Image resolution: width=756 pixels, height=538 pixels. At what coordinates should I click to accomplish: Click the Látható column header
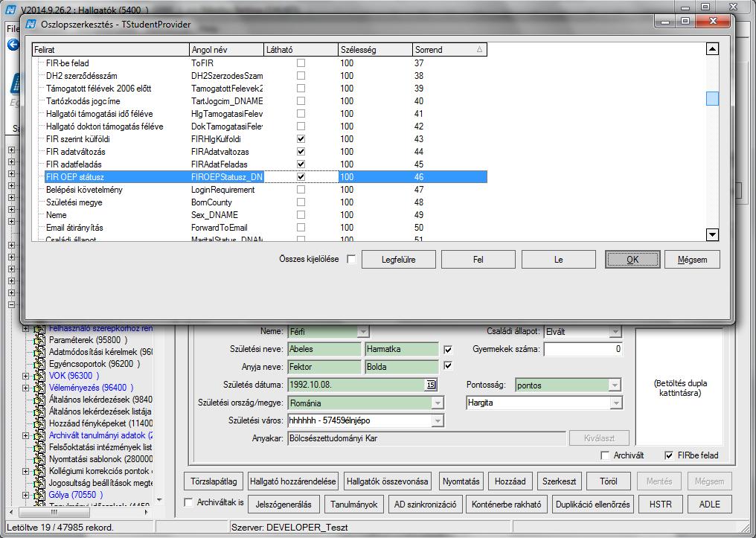(301, 50)
